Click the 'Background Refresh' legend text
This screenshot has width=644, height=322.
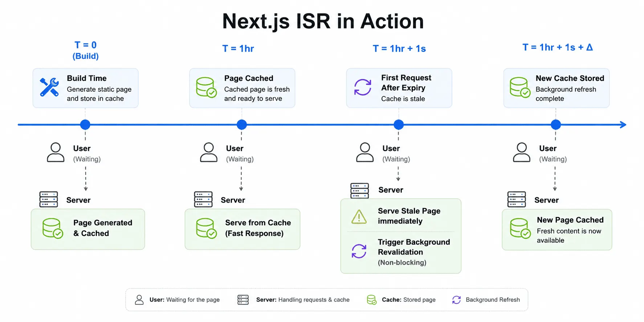point(493,300)
